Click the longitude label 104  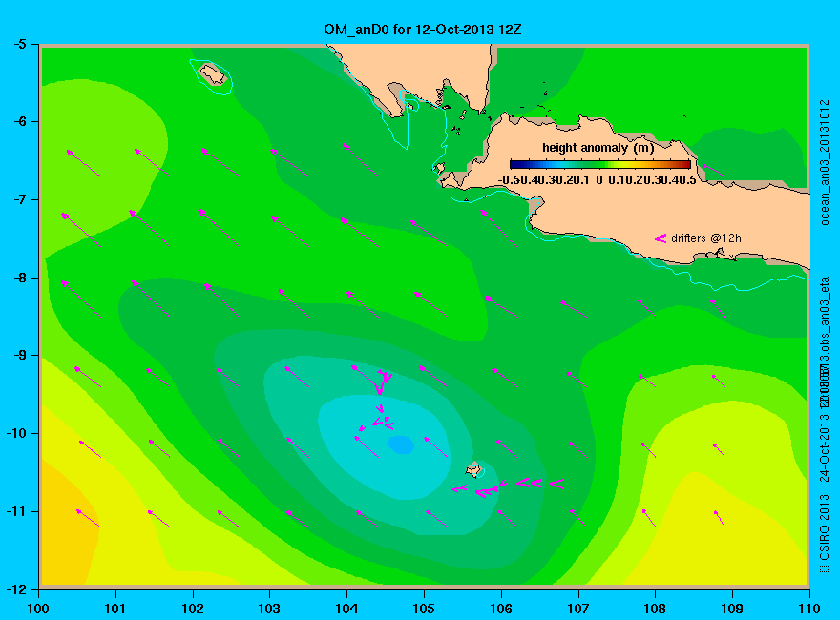click(346, 609)
